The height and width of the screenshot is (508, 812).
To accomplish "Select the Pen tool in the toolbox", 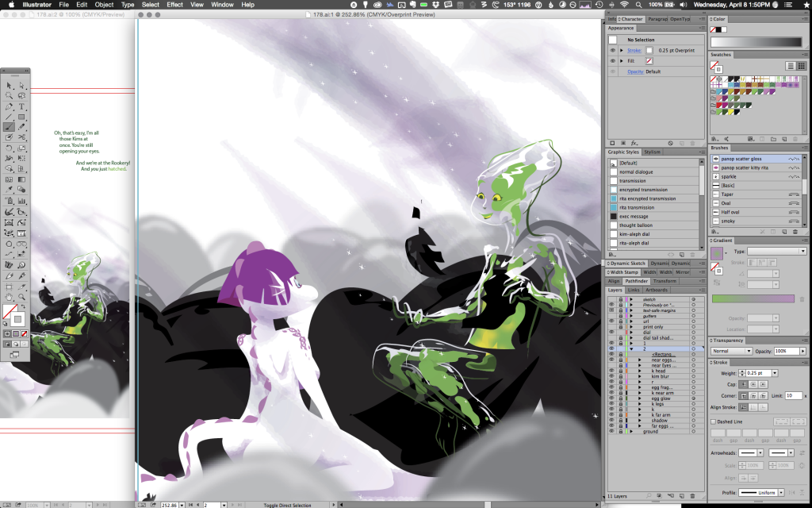I will 9,106.
